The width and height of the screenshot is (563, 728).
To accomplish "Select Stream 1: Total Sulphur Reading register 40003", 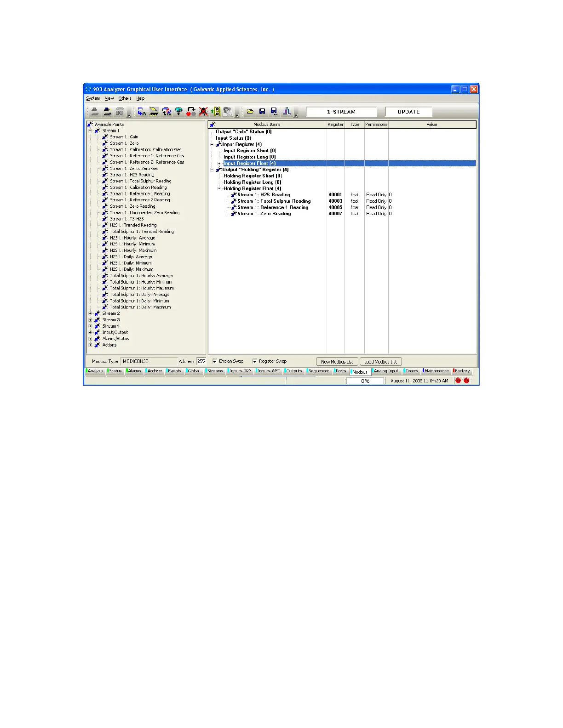I will click(274, 201).
